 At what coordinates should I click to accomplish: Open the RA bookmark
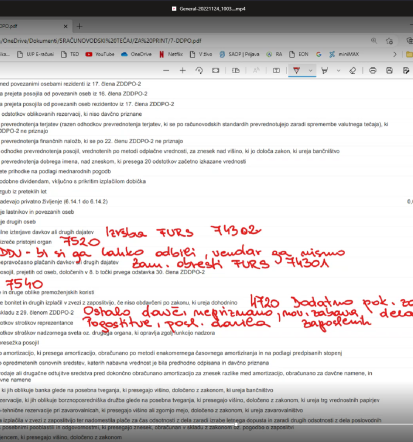point(274,54)
